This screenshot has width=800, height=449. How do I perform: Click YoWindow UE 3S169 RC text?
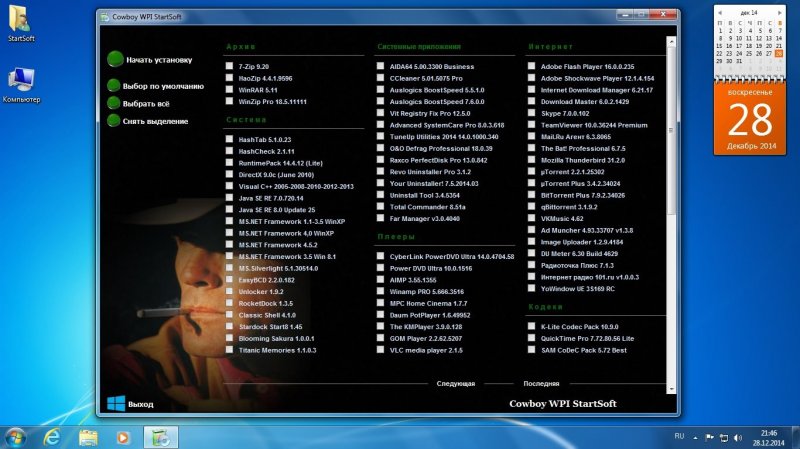coord(578,289)
